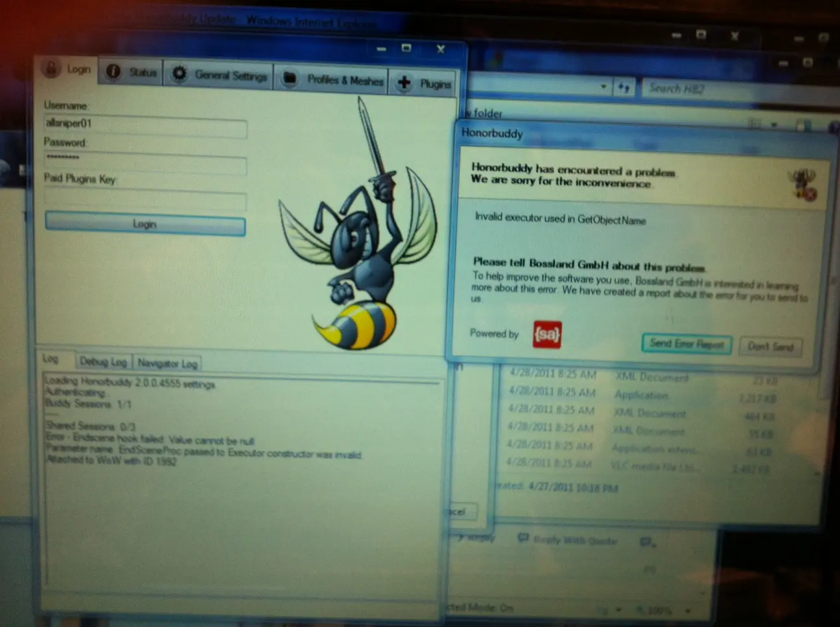Click the Plugins plus icon
The height and width of the screenshot is (627, 840).
[404, 82]
